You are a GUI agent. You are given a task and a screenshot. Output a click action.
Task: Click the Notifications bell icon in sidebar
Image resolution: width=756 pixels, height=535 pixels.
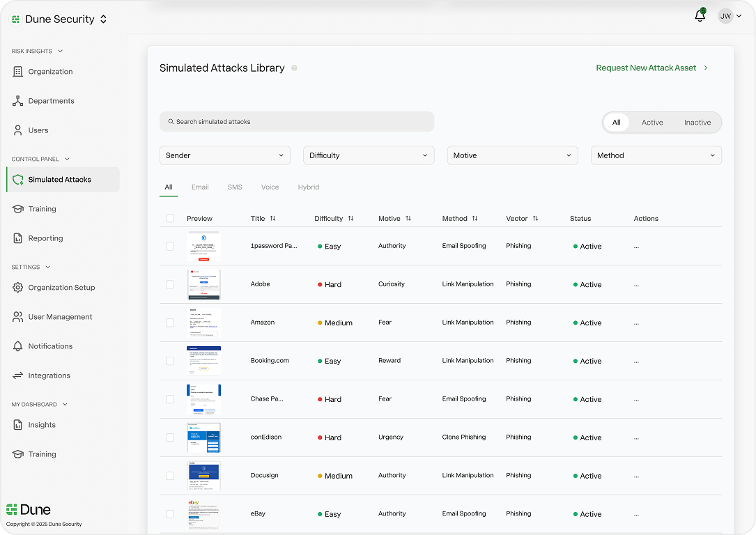[x=18, y=346]
